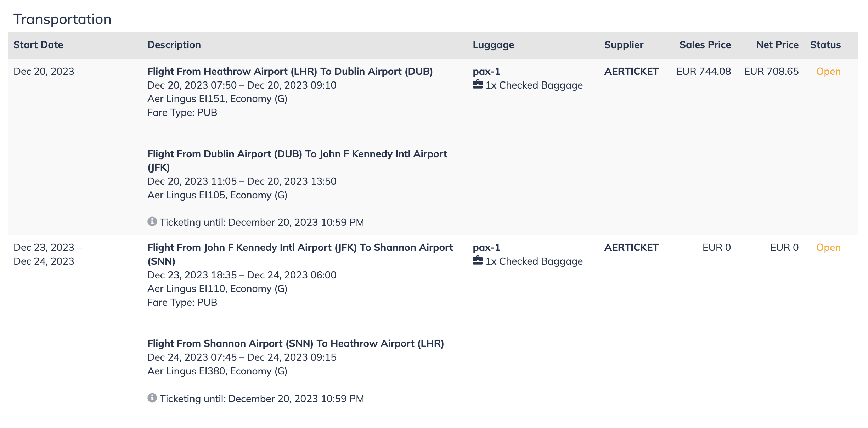Click AERTICKET supplier in the first row
The width and height of the screenshot is (868, 428).
coord(631,72)
